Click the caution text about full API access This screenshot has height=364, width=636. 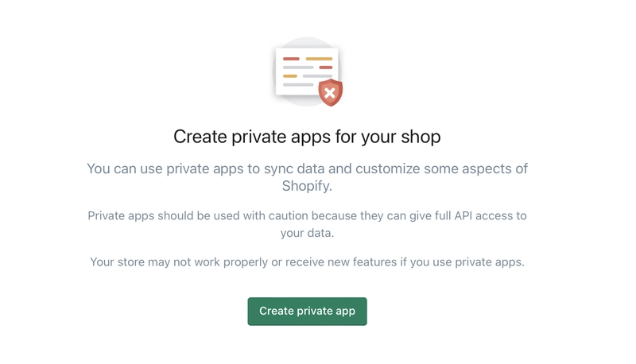pyautogui.click(x=307, y=224)
